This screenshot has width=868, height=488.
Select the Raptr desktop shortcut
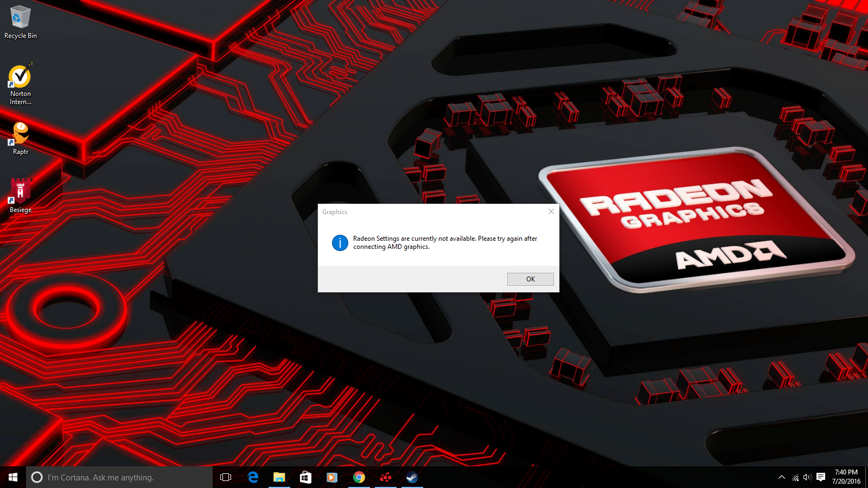coord(21,139)
